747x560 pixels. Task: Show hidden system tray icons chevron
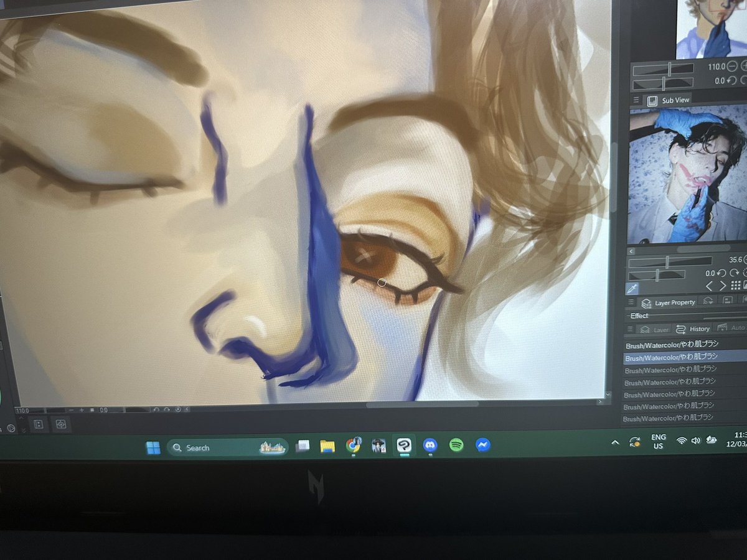pos(615,442)
